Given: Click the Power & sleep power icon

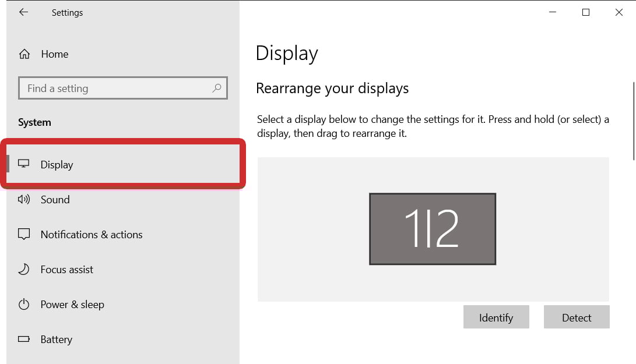Looking at the screenshot, I should (24, 304).
